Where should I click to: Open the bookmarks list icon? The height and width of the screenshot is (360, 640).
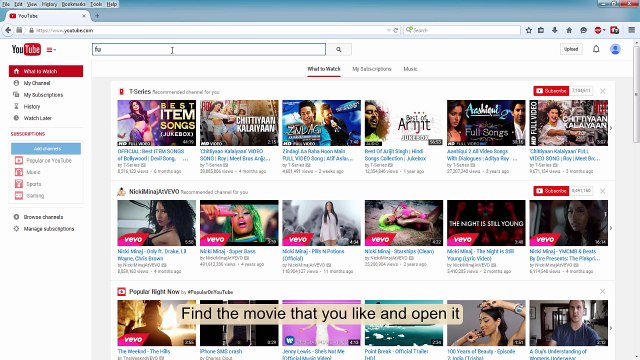click(x=541, y=30)
